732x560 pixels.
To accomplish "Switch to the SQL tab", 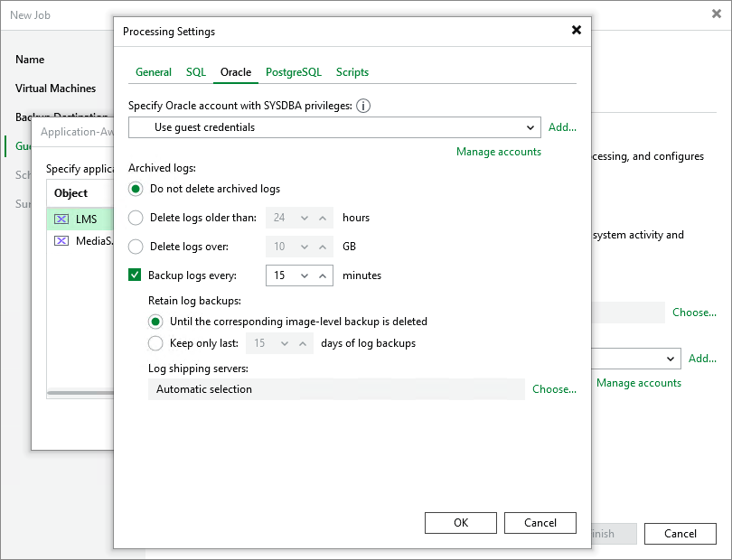I will pyautogui.click(x=195, y=72).
